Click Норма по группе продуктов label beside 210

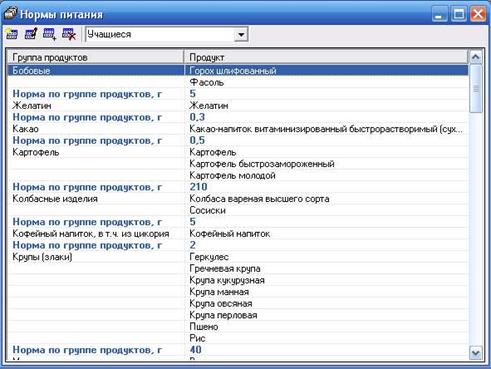87,187
